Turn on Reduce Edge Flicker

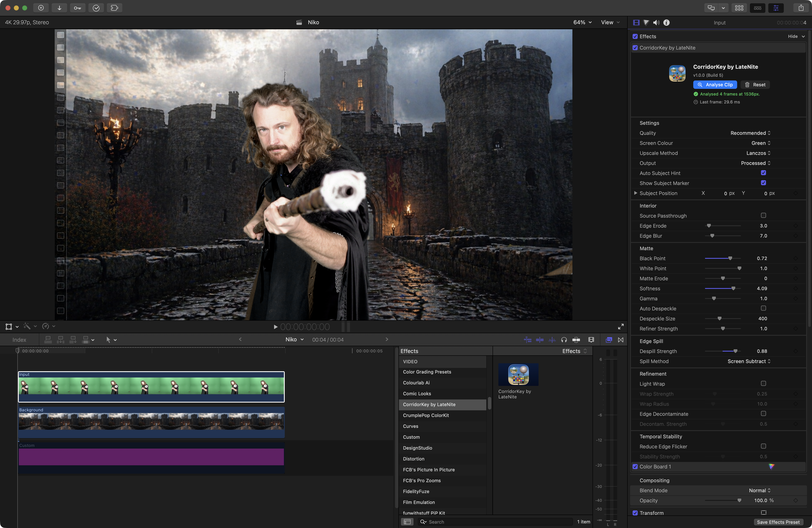763,446
